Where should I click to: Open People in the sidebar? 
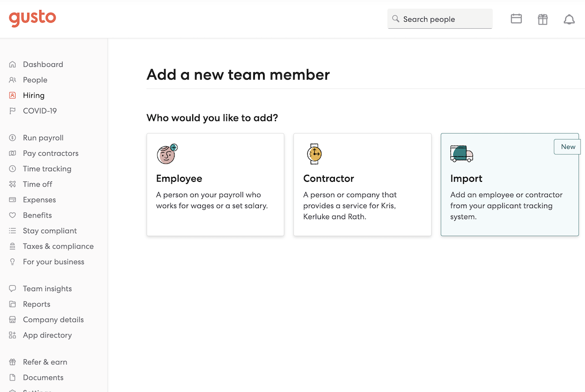coord(35,80)
